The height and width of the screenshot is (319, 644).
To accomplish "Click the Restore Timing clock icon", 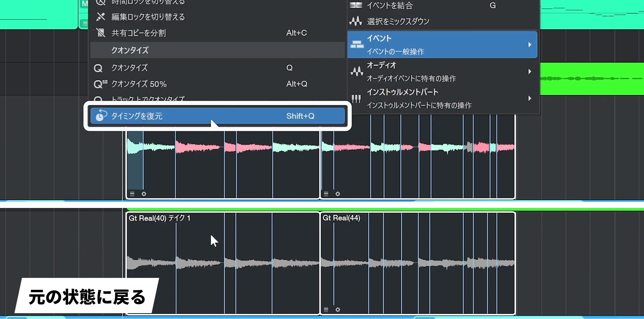I will click(101, 116).
